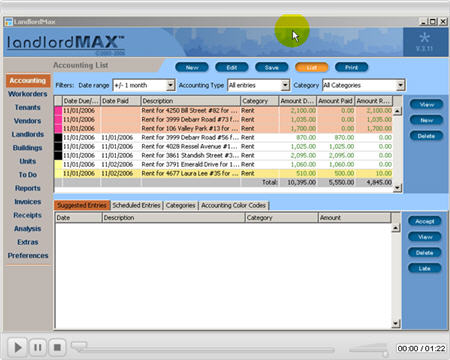Click black color code of Debarr Road #56 row
This screenshot has width=450, height=360.
pyautogui.click(x=58, y=137)
